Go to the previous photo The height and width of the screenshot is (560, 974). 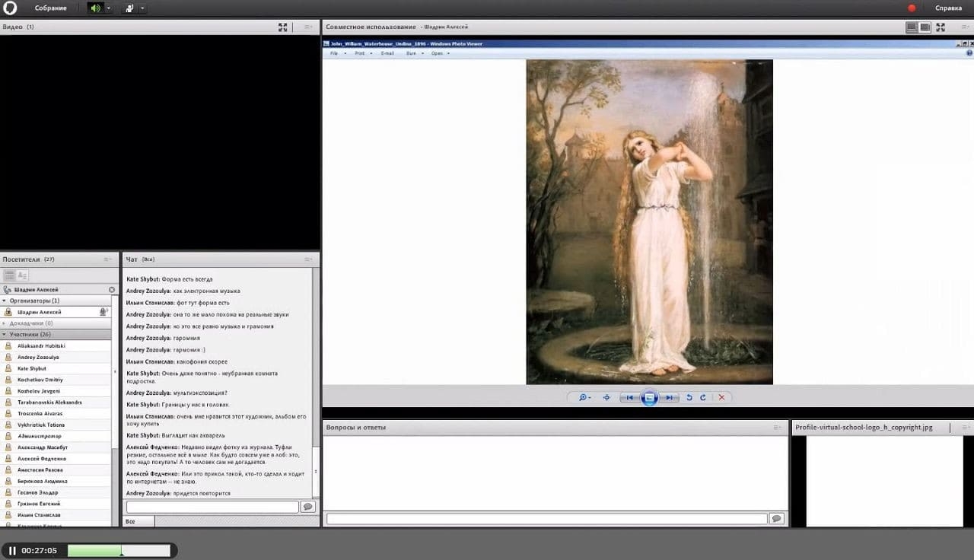(630, 397)
